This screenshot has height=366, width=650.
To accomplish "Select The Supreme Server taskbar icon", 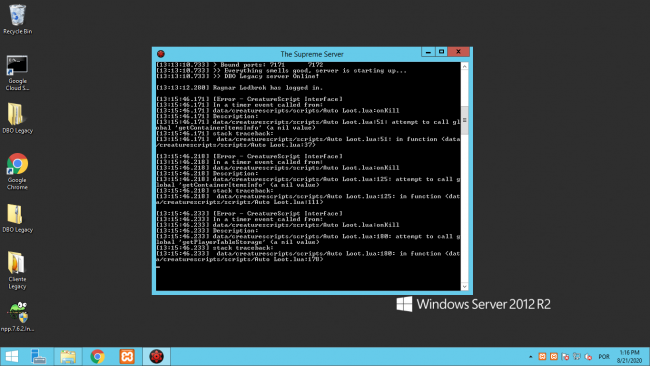I will (x=156, y=356).
